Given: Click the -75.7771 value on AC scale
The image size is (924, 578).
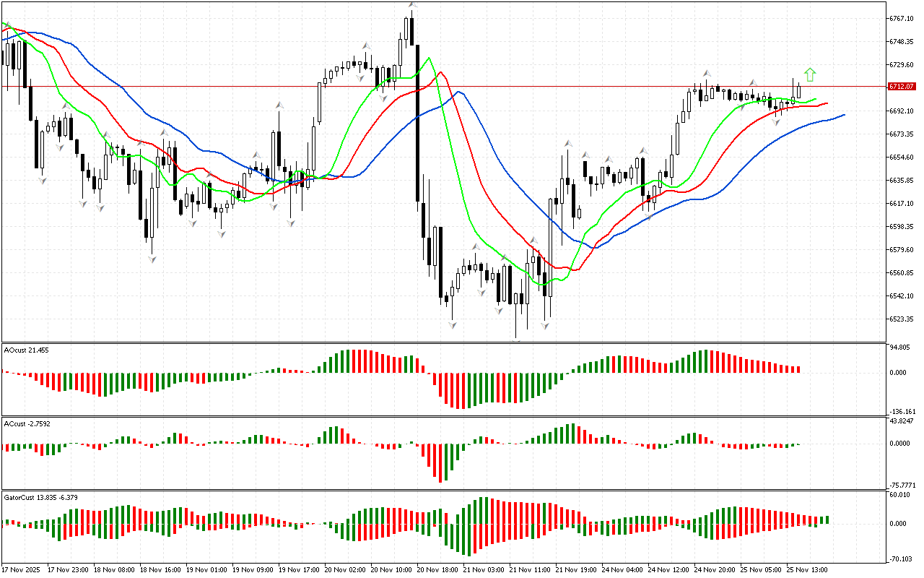Looking at the screenshot, I should 902,486.
